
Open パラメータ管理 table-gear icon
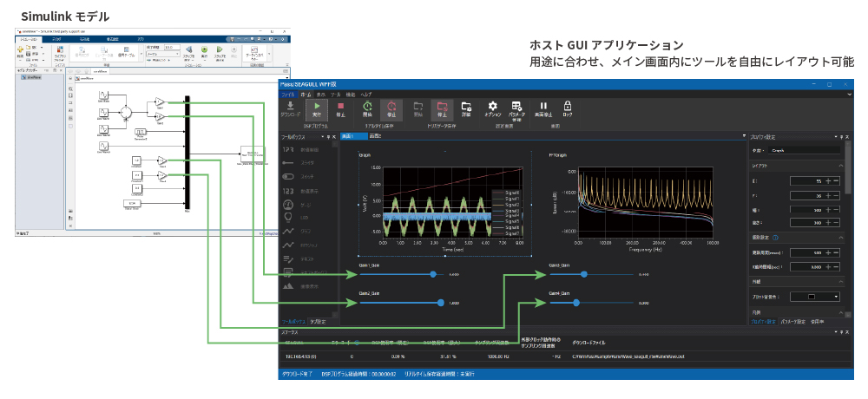pos(516,106)
